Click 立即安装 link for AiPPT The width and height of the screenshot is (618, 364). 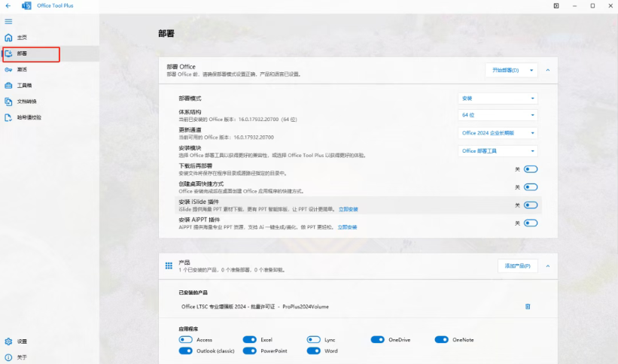pyautogui.click(x=347, y=227)
